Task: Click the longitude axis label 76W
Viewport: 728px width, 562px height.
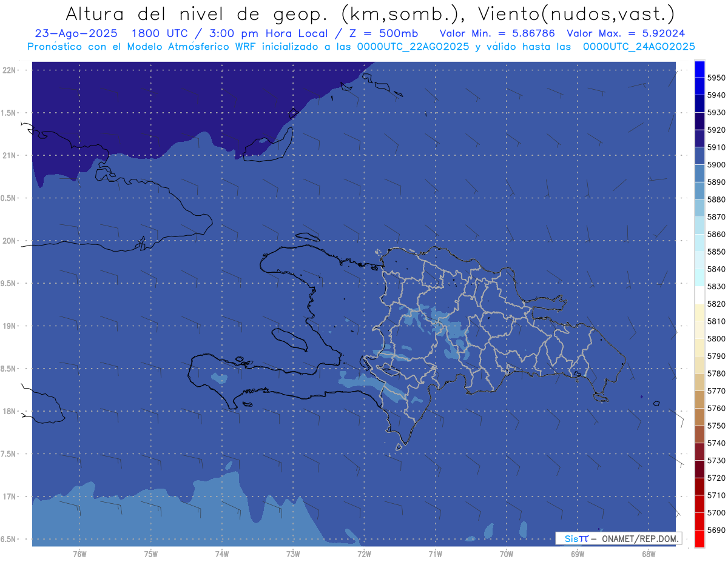Action: [x=79, y=554]
